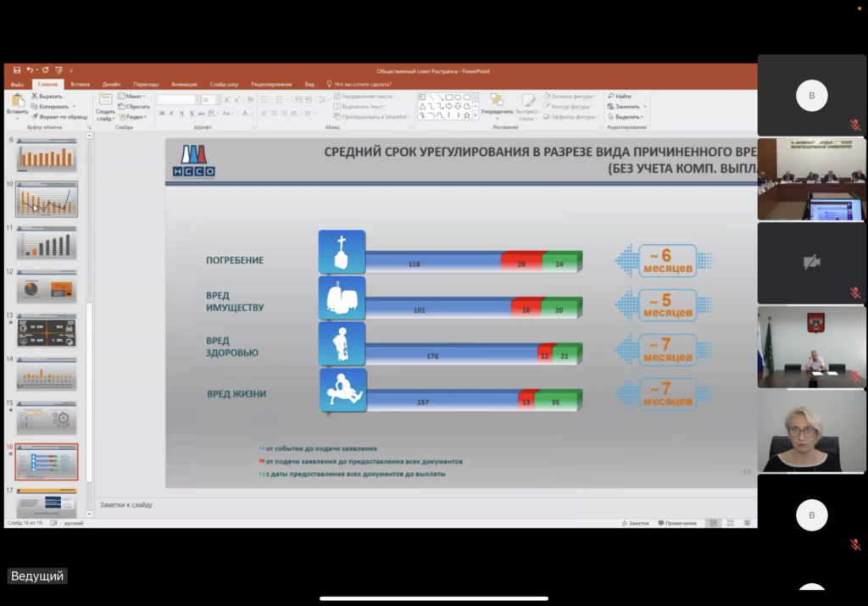868x606 pixels.
Task: Toggle underline Ч formatting
Action: 181,114
